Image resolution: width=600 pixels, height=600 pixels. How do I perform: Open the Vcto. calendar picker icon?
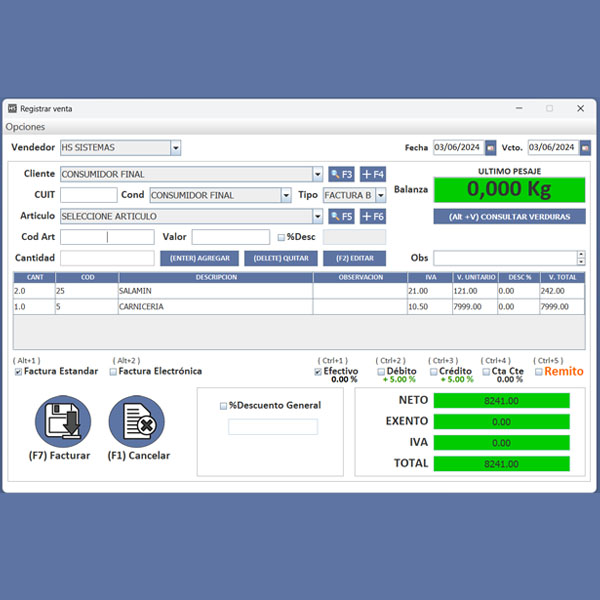pos(585,148)
